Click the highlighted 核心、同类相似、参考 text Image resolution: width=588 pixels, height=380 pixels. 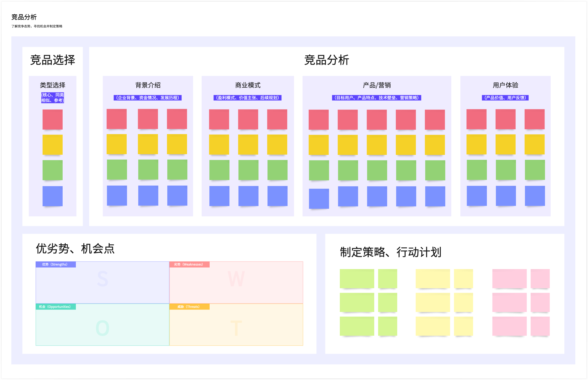click(x=52, y=97)
